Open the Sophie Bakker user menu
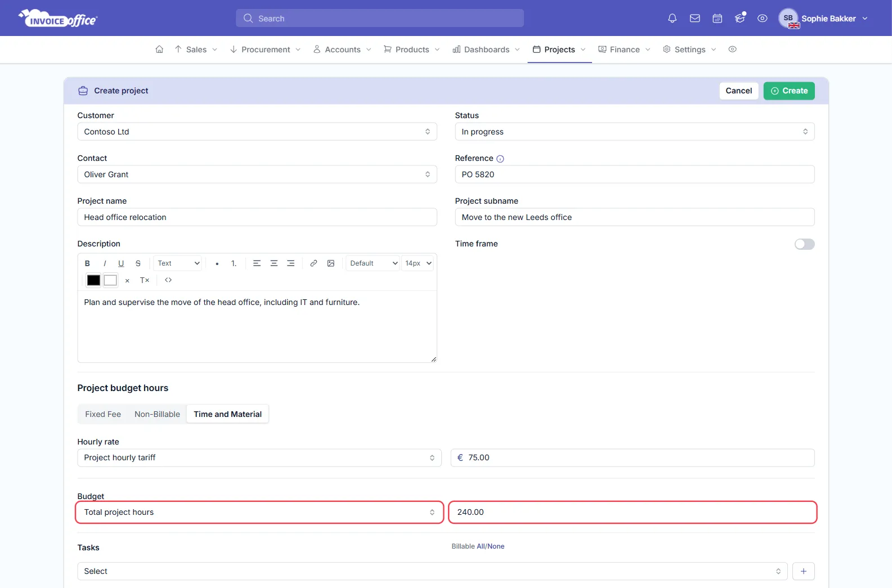 coord(823,19)
